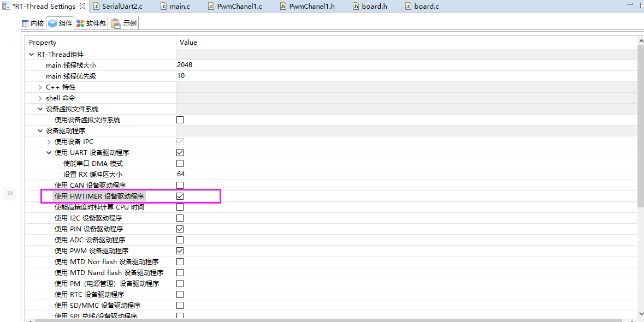Expand the shell 命令 tree node
644x322 pixels.
pos(40,98)
